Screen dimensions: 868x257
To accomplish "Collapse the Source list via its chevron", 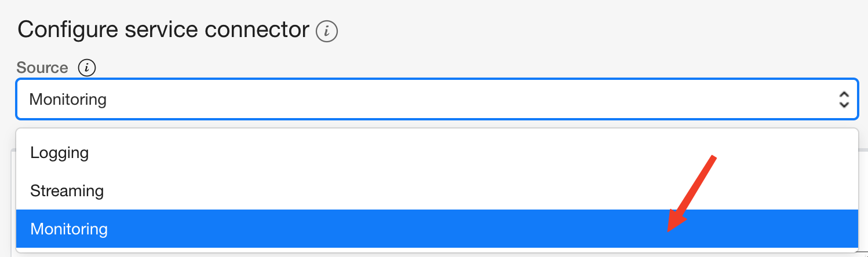I will (x=844, y=100).
